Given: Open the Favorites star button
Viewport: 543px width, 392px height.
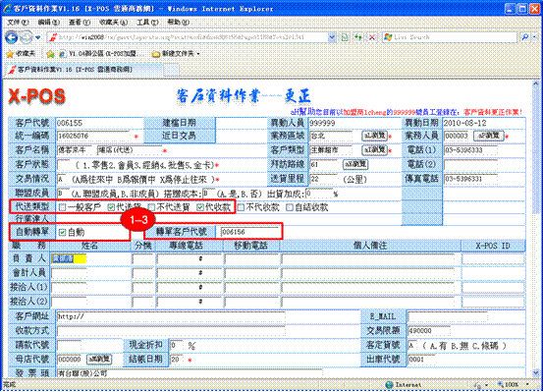Looking at the screenshot, I should 22,54.
